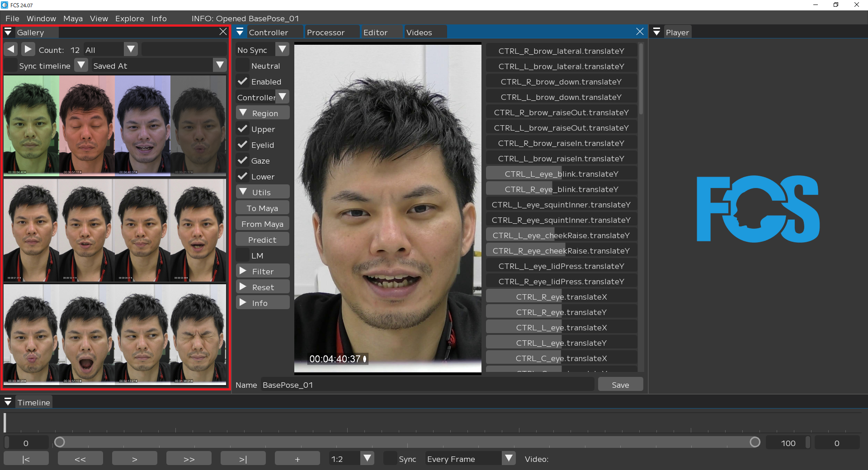Image resolution: width=868 pixels, height=470 pixels.
Task: Expand the Saved At sort dropdown
Action: click(x=220, y=65)
